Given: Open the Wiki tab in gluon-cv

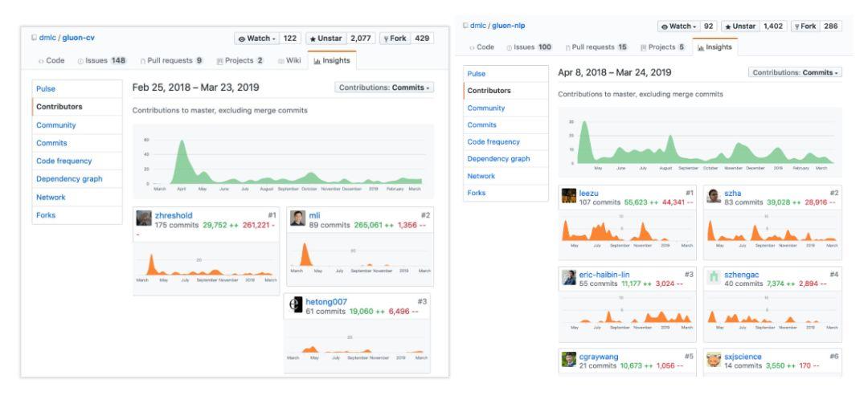Looking at the screenshot, I should pos(289,60).
